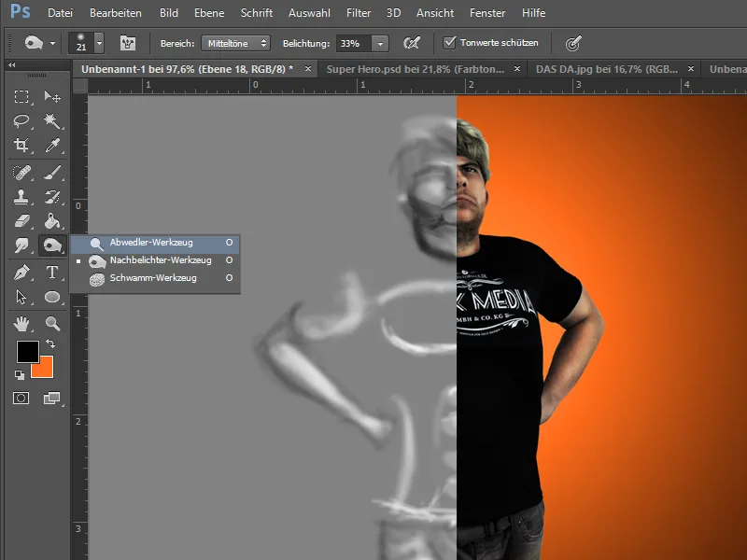The height and width of the screenshot is (560, 747).
Task: Switch to Unbenannt-1 document tab
Action: click(188, 69)
